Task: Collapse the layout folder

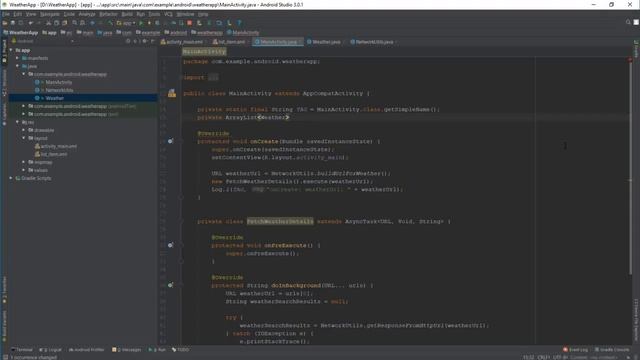Action: click(x=24, y=138)
